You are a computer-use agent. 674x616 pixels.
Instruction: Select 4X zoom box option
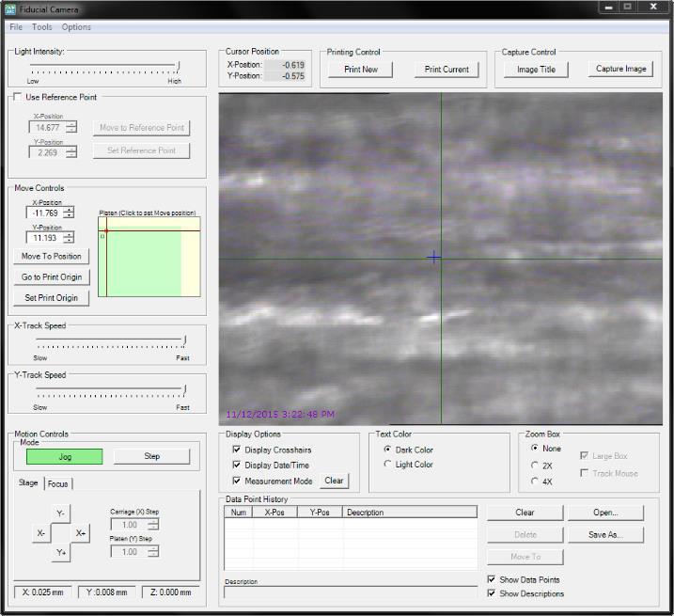point(534,481)
